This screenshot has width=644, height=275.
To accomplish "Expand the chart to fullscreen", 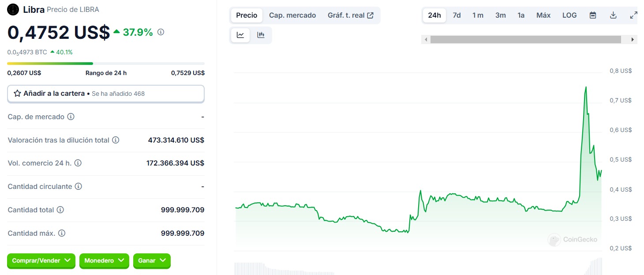I will [x=633, y=15].
